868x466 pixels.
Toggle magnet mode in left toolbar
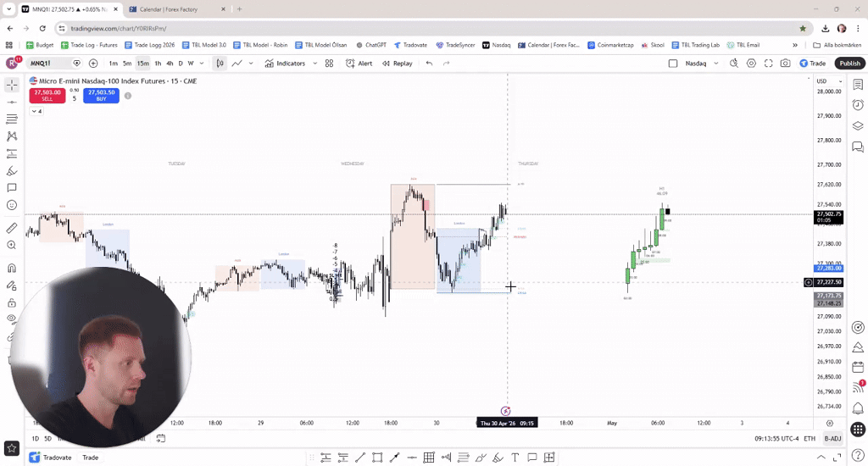pos(12,269)
